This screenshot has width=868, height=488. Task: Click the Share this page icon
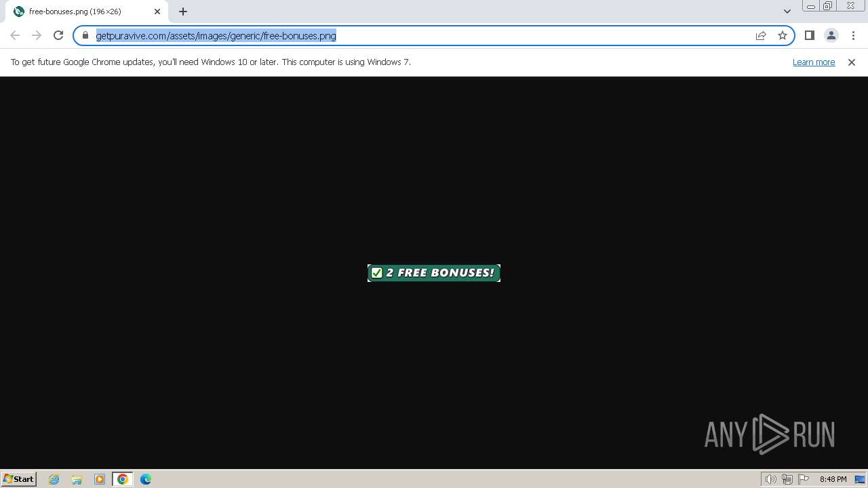pos(761,35)
